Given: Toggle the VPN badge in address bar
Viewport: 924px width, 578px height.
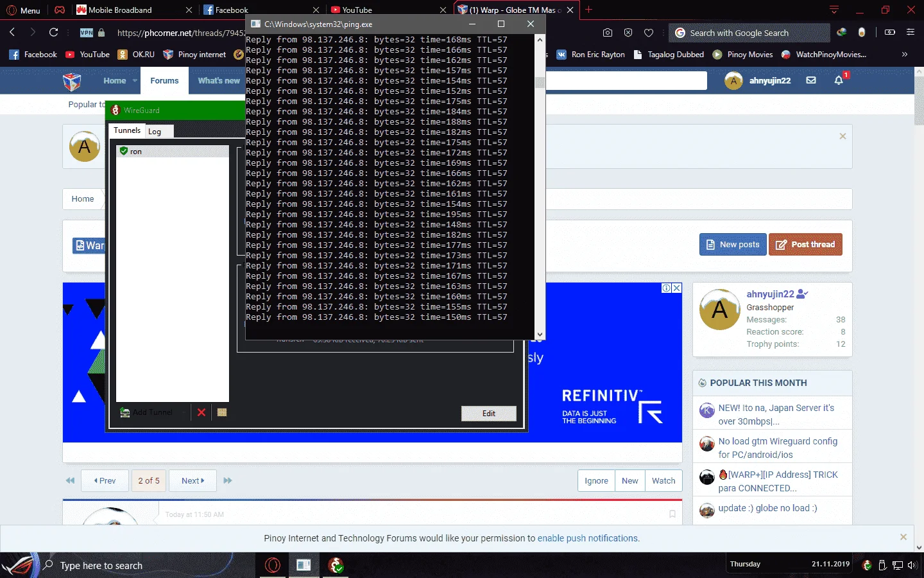Looking at the screenshot, I should pyautogui.click(x=86, y=33).
